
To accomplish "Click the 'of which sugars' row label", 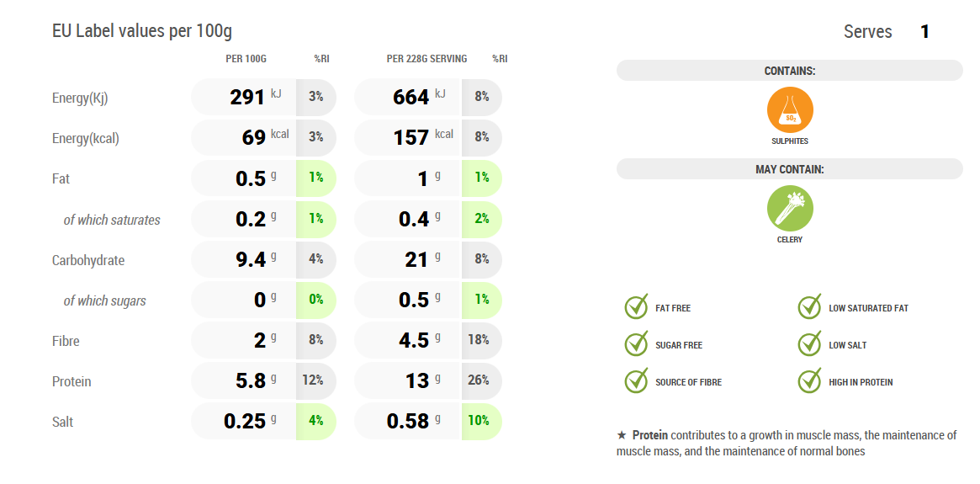I will pyautogui.click(x=104, y=301).
